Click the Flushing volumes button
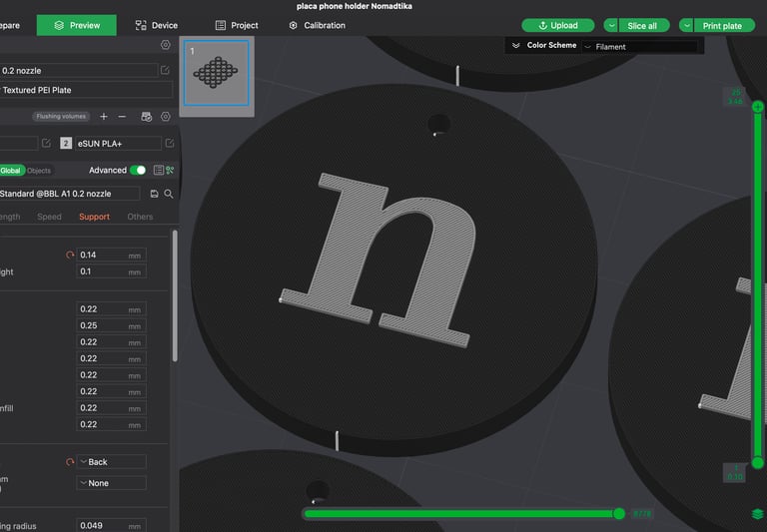Image resolution: width=767 pixels, height=532 pixels. coord(62,117)
